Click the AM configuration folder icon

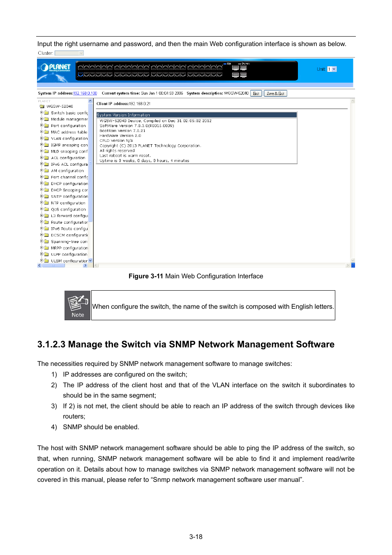click(x=46, y=171)
